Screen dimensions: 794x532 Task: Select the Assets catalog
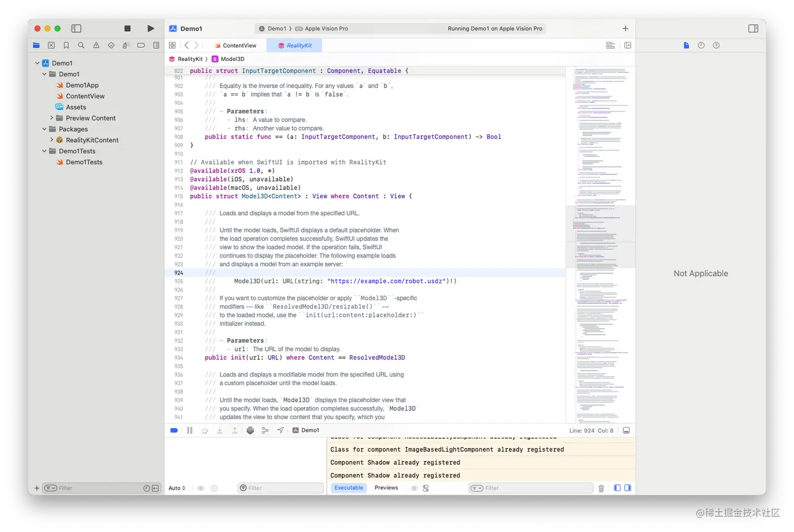point(71,107)
